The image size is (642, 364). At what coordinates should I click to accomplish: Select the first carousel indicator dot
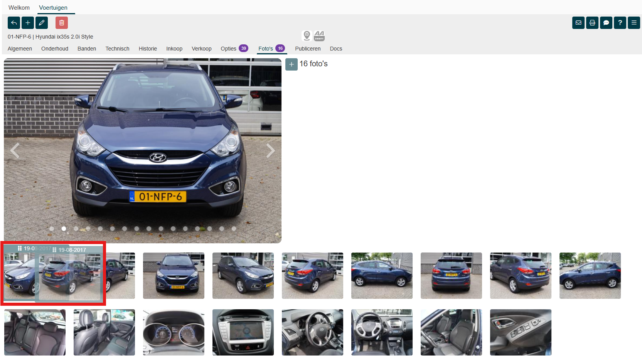coord(52,229)
